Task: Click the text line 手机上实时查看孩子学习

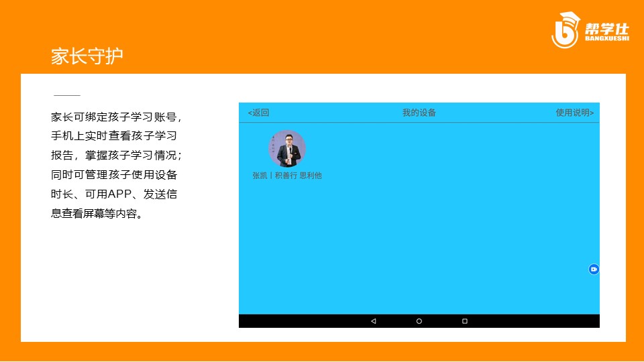Action: click(114, 136)
